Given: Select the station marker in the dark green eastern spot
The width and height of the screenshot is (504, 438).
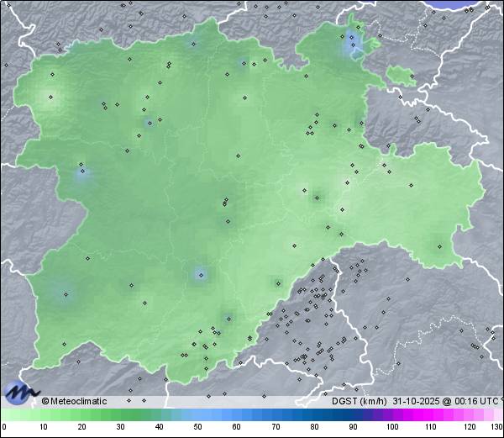Looking at the screenshot, I should tap(317, 198).
